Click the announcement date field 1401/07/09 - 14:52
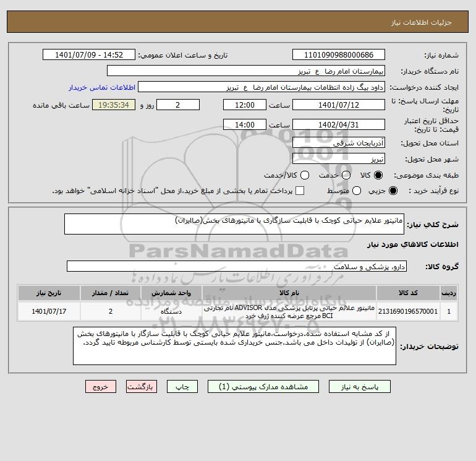The width and height of the screenshot is (476, 461). 89,54
